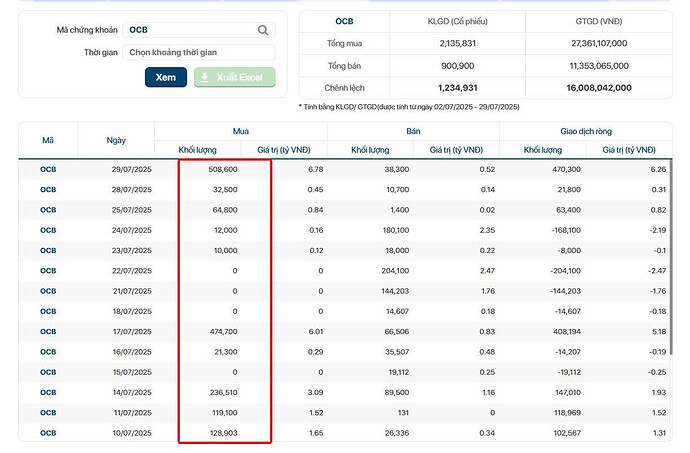Click the magnifier search icon in stock code field

click(x=263, y=30)
